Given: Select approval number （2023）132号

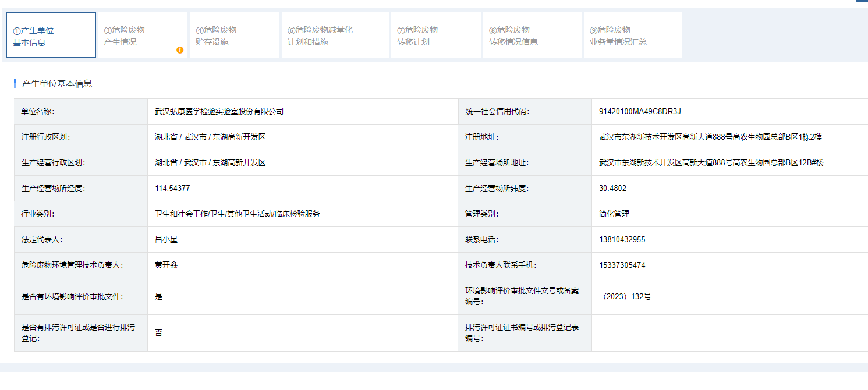Looking at the screenshot, I should click(626, 296).
